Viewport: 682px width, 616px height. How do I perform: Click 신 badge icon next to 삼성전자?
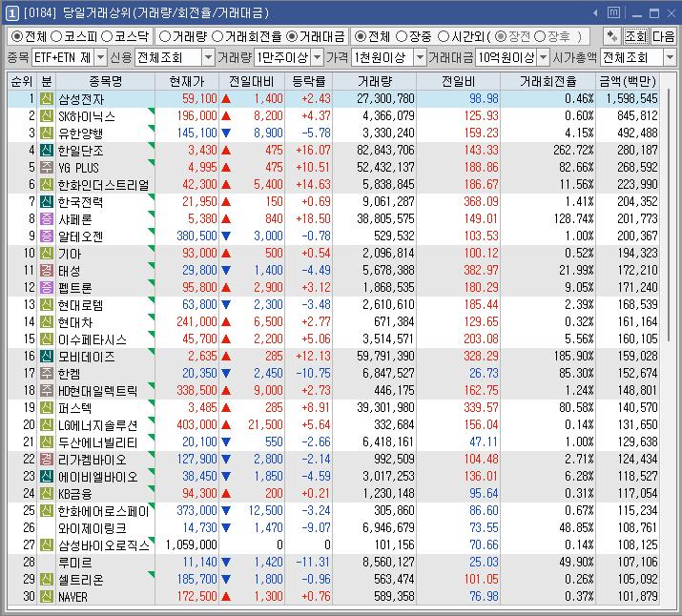[47, 98]
